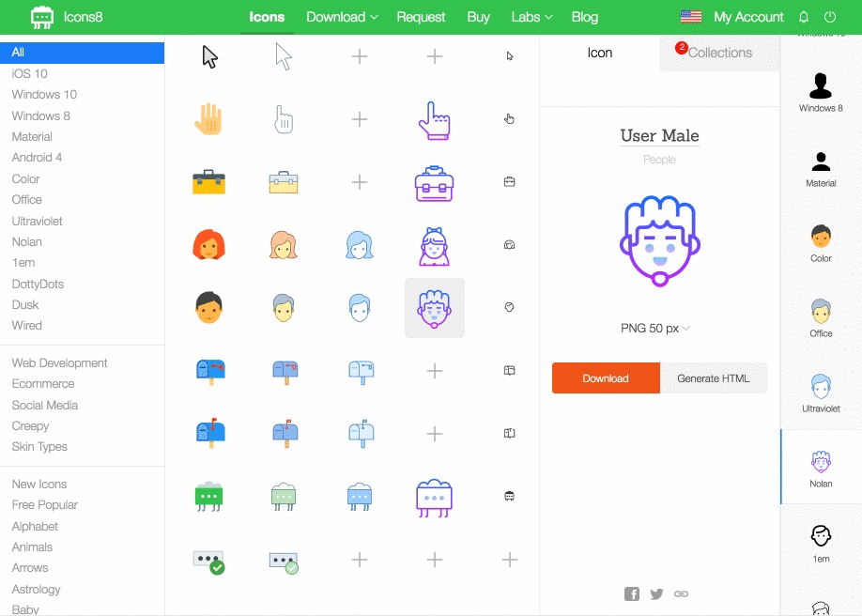This screenshot has width=862, height=616.
Task: Choose the black cursor arrow icon
Action: tap(209, 57)
